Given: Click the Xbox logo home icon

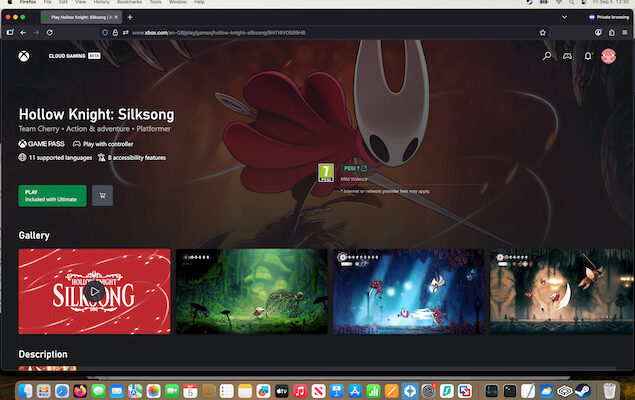Looking at the screenshot, I should coord(24,56).
